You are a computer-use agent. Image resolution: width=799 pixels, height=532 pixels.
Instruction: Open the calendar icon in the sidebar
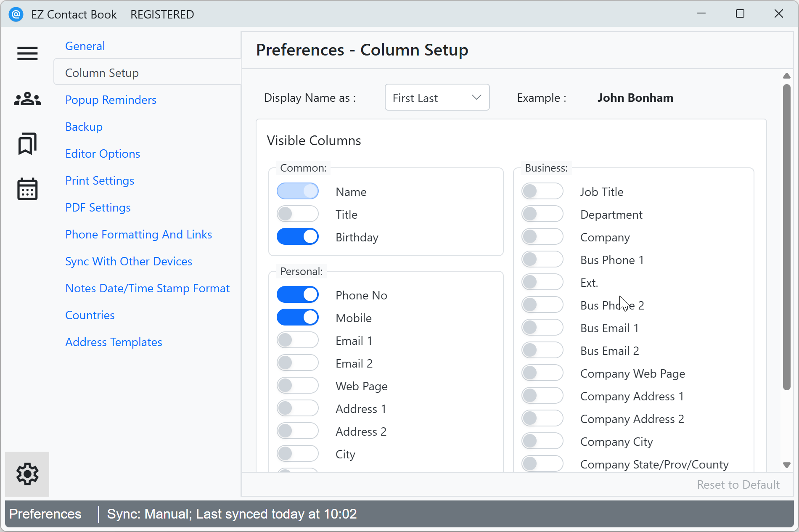(27, 189)
